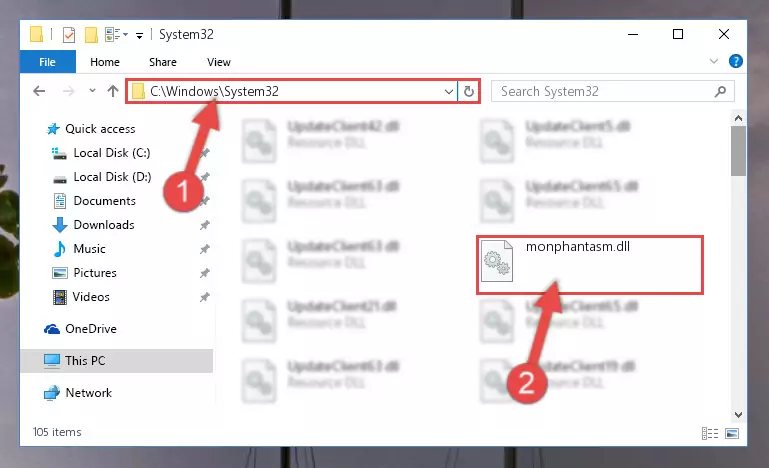Screen dimensions: 769x468
Task: Open the File menu
Action: pyautogui.click(x=48, y=62)
